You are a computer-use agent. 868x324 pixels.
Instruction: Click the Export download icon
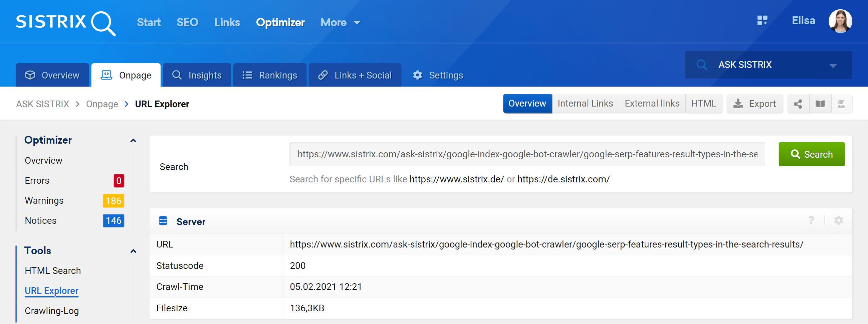pyautogui.click(x=738, y=104)
